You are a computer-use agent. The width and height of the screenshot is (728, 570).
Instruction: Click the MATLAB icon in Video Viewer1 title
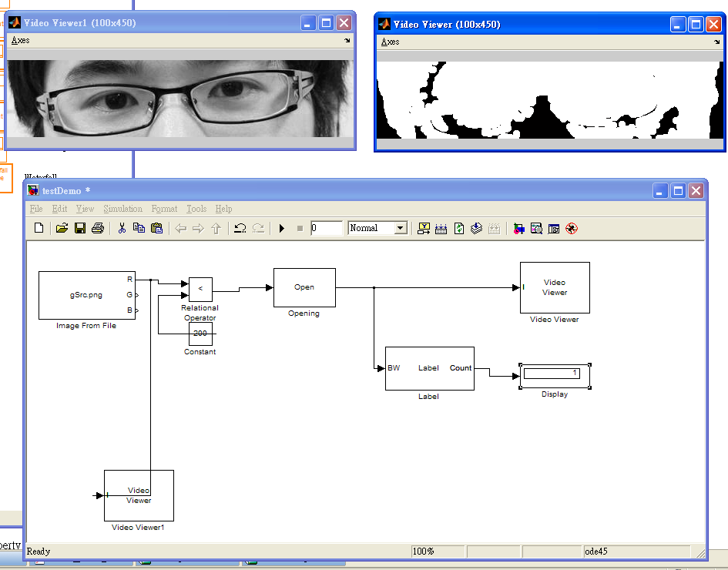15,23
